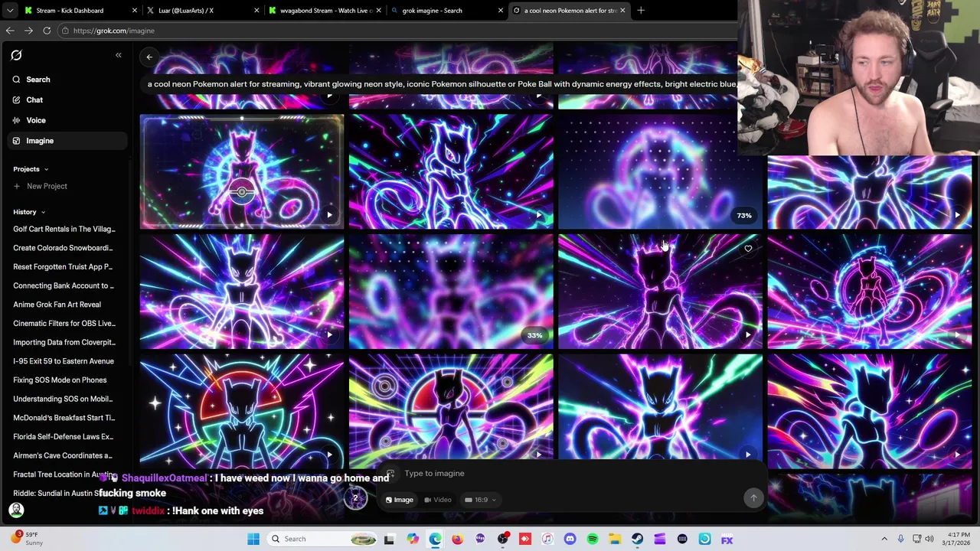Click the back arrow above the image grid
980x551 pixels.
coord(149,57)
